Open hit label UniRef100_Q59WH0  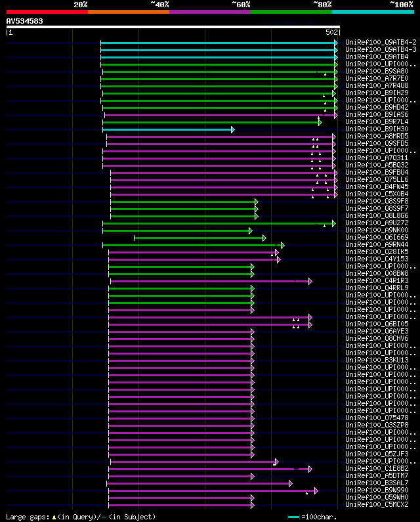(x=377, y=497)
